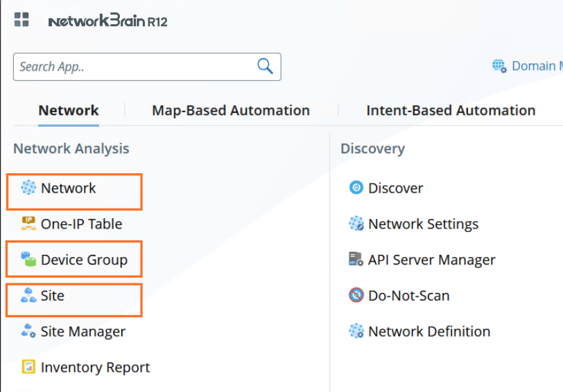Start the Discover app
The image size is (563, 392).
[395, 188]
